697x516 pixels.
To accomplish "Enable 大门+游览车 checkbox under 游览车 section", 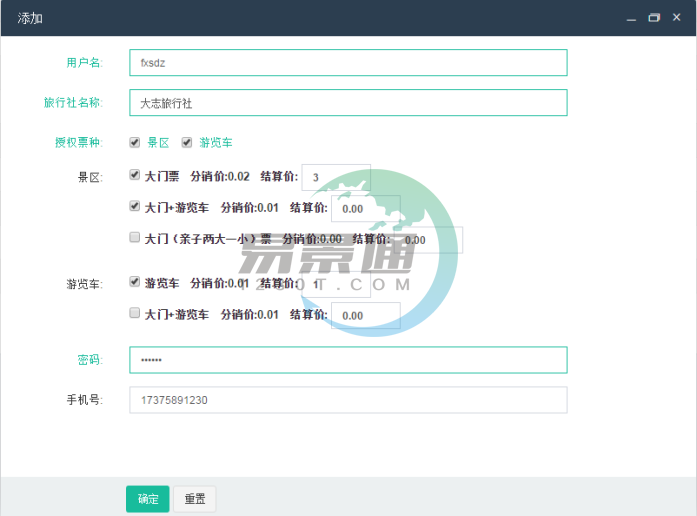I will point(135,313).
